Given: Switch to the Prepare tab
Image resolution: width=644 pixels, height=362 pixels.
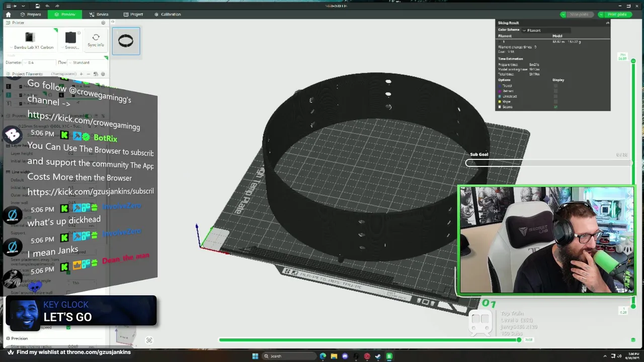Looking at the screenshot, I should click(31, 15).
